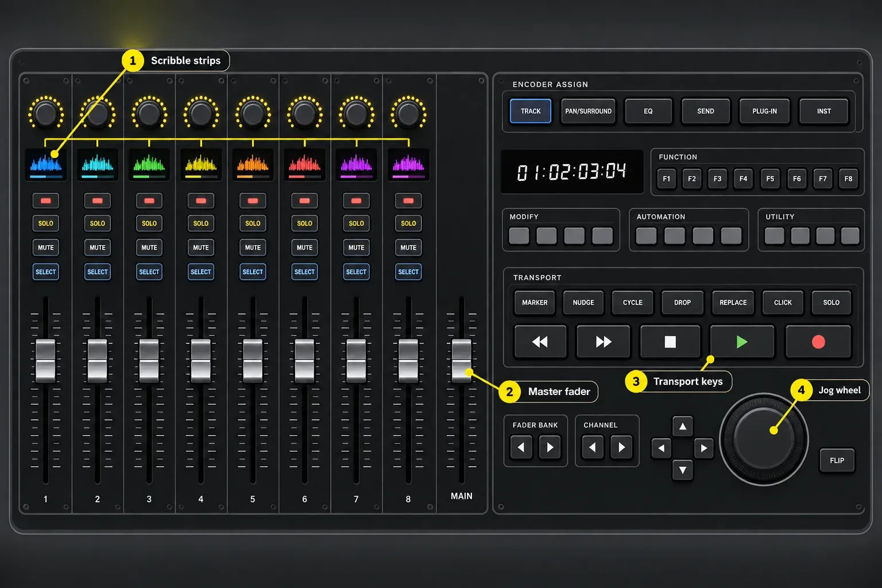This screenshot has height=588, width=882.
Task: Select channel 8
Action: coord(408,272)
